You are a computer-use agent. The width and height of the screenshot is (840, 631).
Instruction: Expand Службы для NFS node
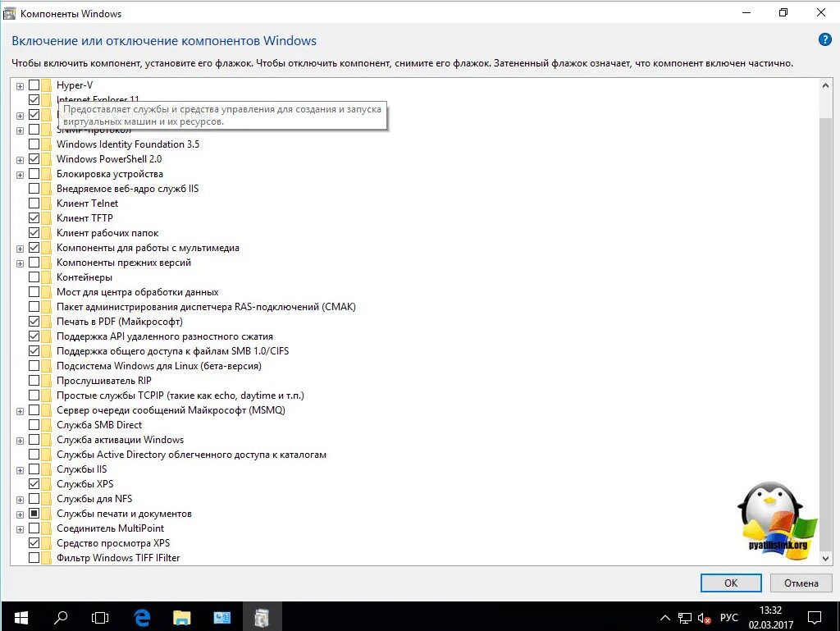[x=20, y=500]
